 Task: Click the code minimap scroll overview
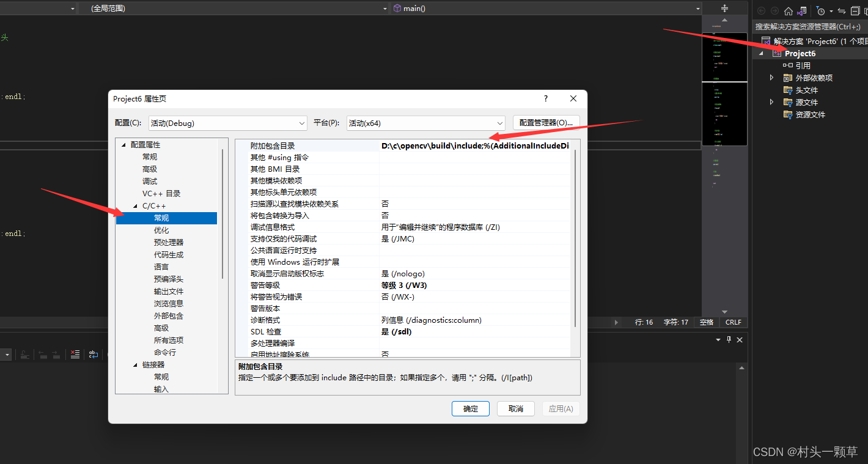725,165
